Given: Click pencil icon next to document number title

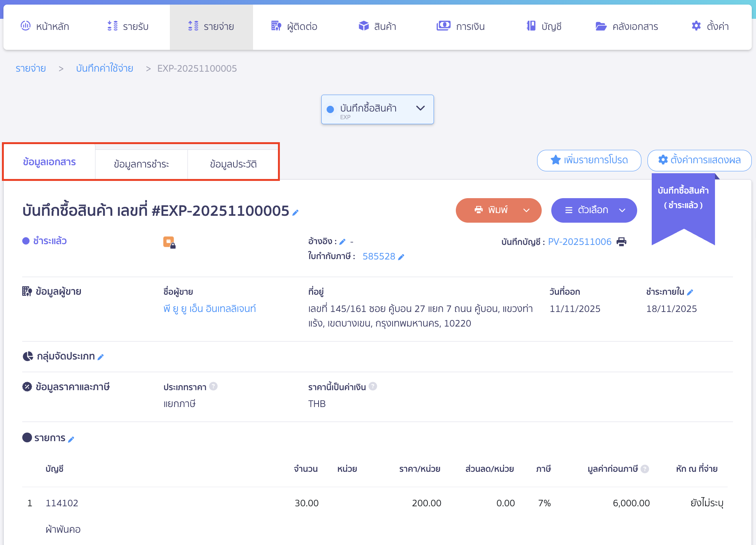Looking at the screenshot, I should click(x=295, y=213).
